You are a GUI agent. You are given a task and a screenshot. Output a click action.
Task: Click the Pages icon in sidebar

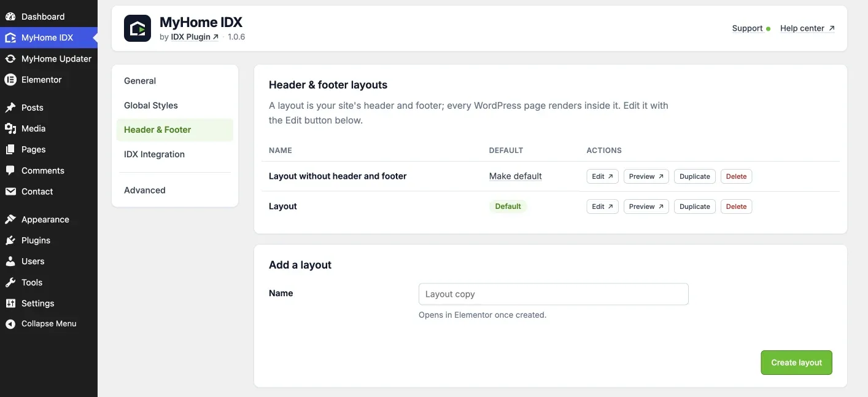[10, 149]
